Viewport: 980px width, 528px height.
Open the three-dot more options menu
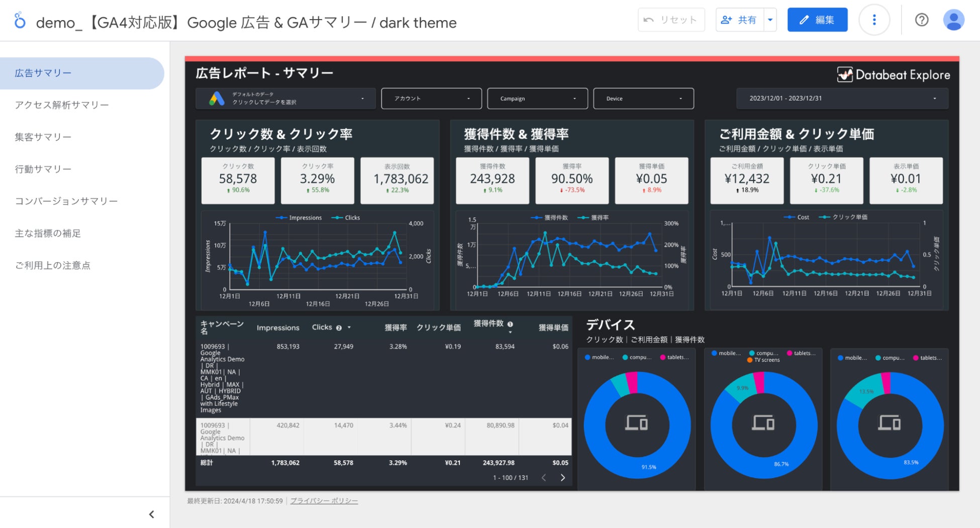(x=874, y=20)
